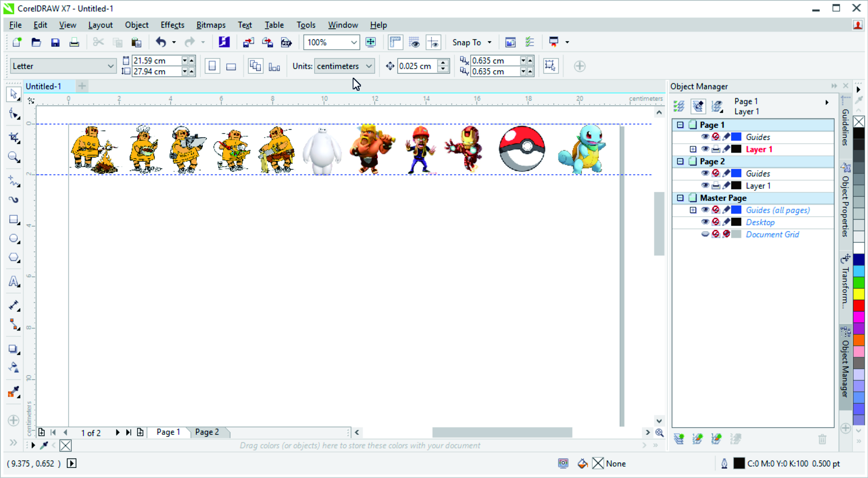Select the Color Eyedropper tool
Image resolution: width=868 pixels, height=478 pixels.
(x=14, y=392)
